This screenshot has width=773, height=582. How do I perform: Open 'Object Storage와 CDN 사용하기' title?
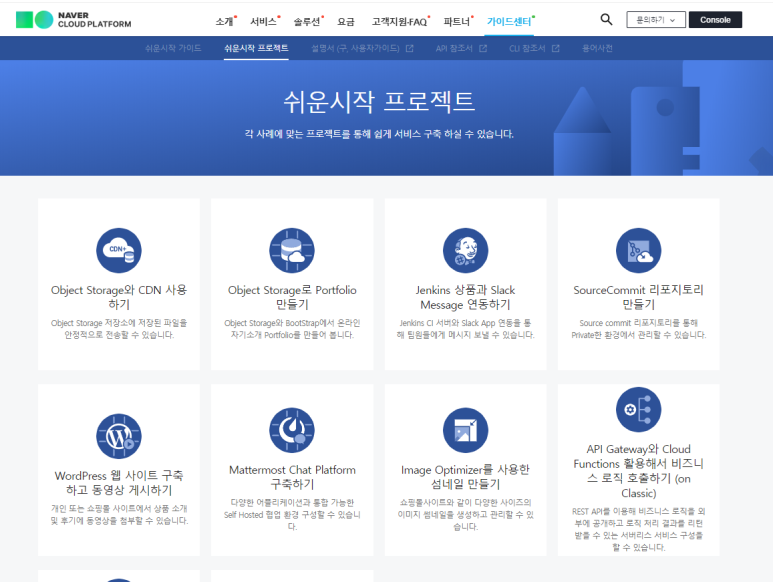tap(119, 297)
